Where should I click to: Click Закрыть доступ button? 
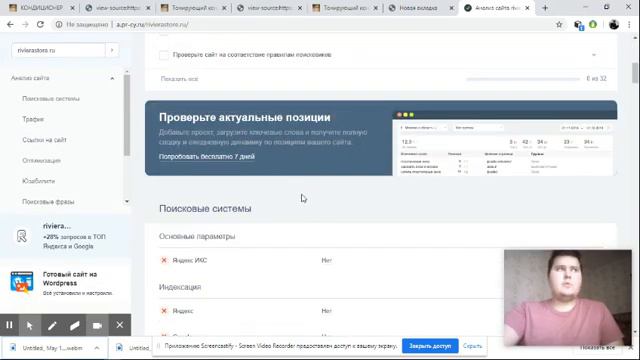(430, 346)
